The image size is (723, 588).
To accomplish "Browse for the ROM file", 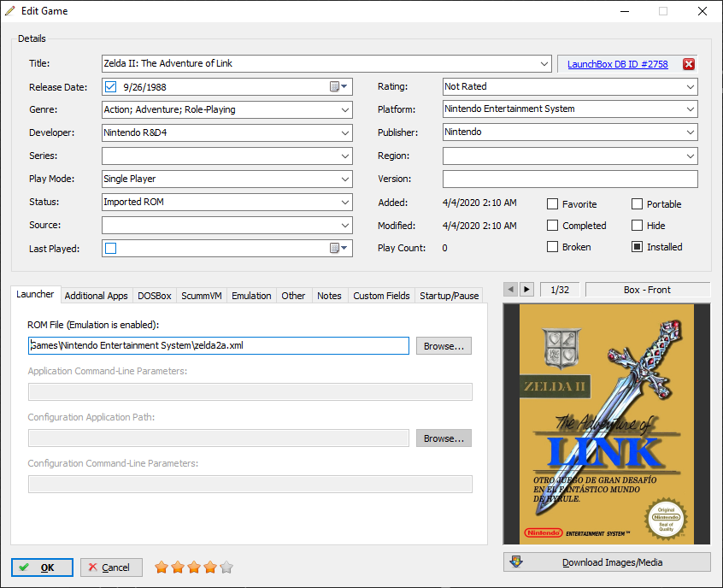I will pos(444,346).
